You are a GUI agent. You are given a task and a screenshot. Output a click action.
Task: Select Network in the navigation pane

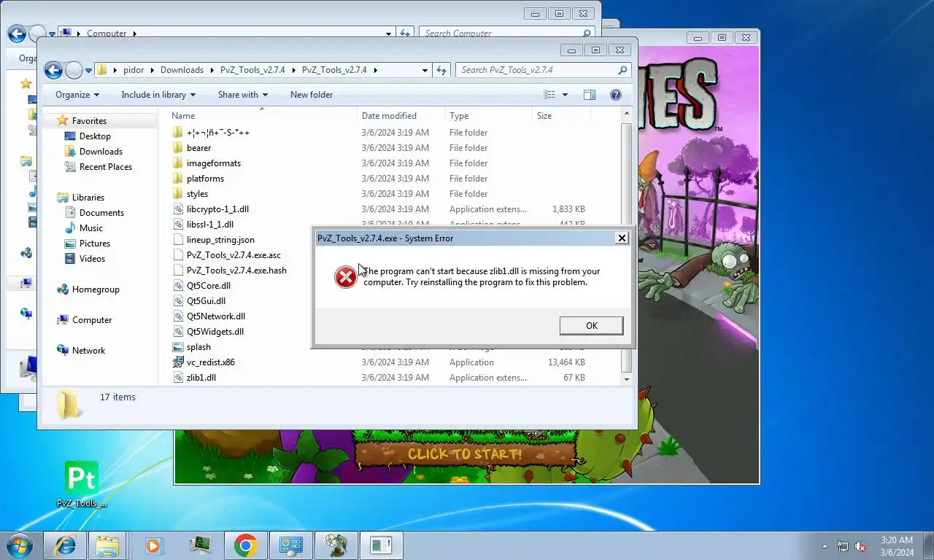[88, 351]
